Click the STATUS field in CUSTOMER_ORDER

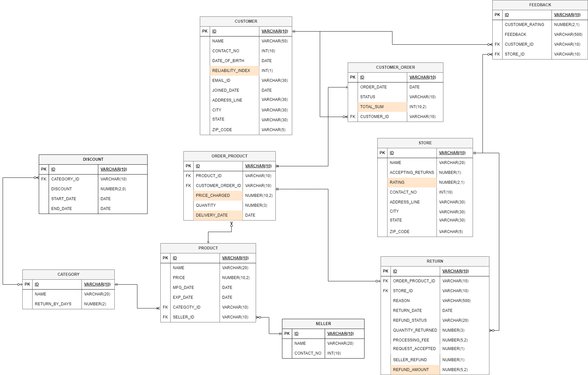pyautogui.click(x=367, y=97)
